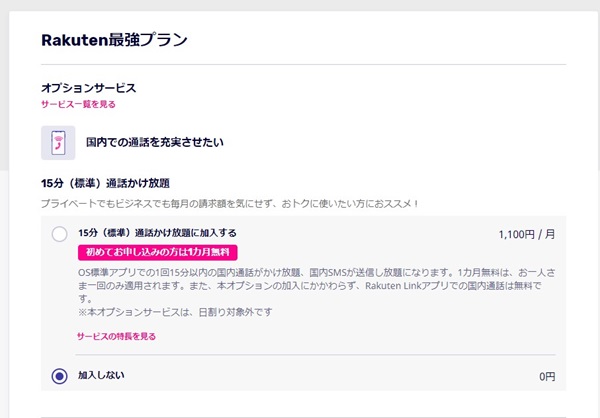Open the サービス一覧を見る link
This screenshot has height=418, width=600.
78,104
